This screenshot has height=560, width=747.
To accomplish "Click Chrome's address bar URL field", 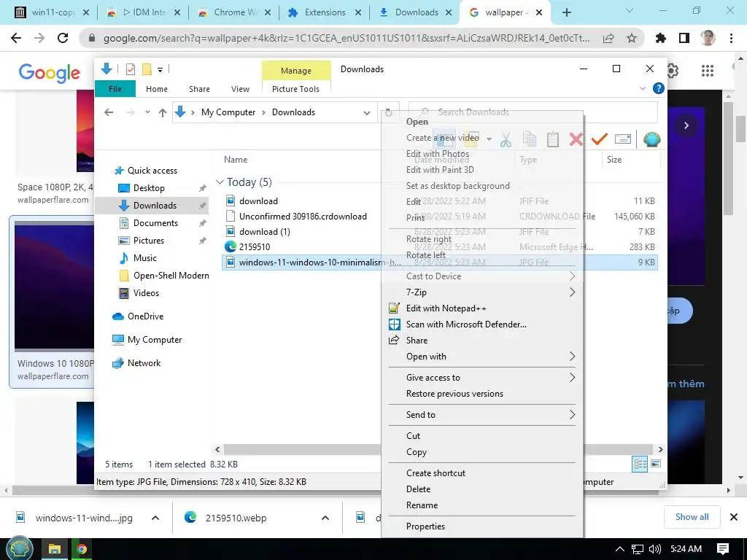I will point(347,38).
